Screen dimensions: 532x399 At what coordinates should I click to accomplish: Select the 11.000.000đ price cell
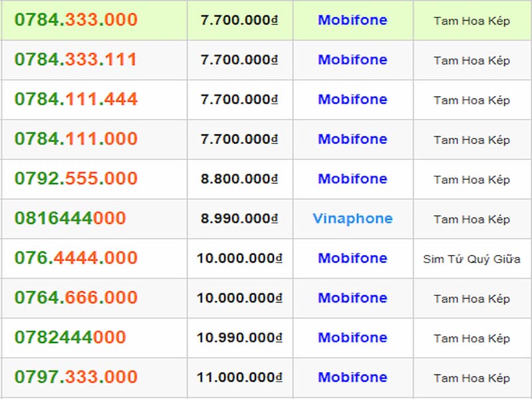(239, 377)
